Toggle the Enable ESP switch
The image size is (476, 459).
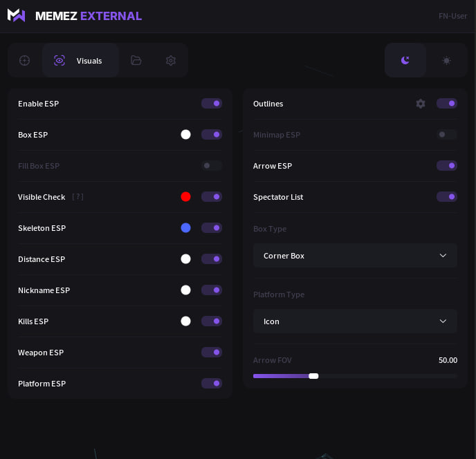tap(212, 104)
